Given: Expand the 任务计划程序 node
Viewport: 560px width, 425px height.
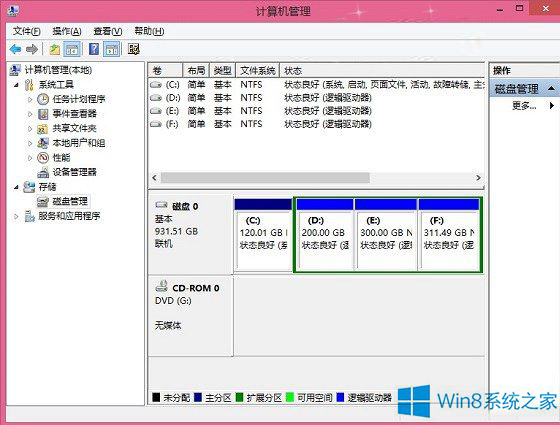Looking at the screenshot, I should (30, 99).
